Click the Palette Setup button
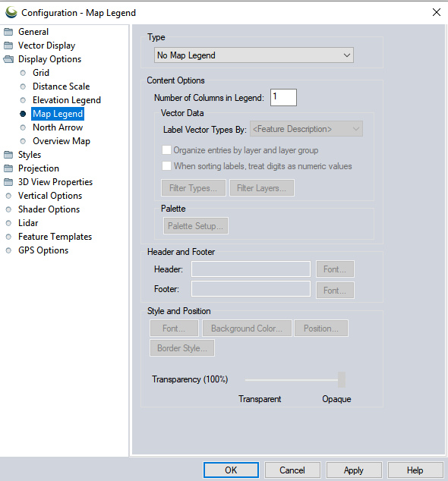The height and width of the screenshot is (481, 448). [196, 226]
